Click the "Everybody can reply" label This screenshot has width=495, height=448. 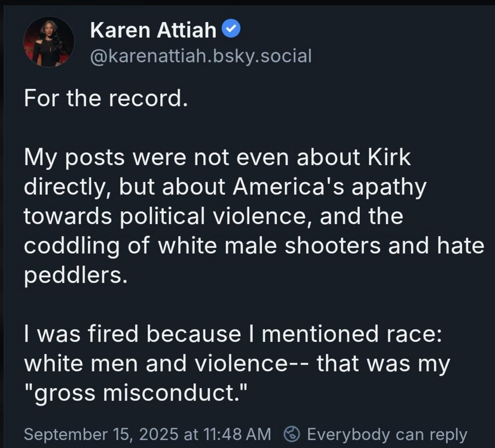(386, 434)
